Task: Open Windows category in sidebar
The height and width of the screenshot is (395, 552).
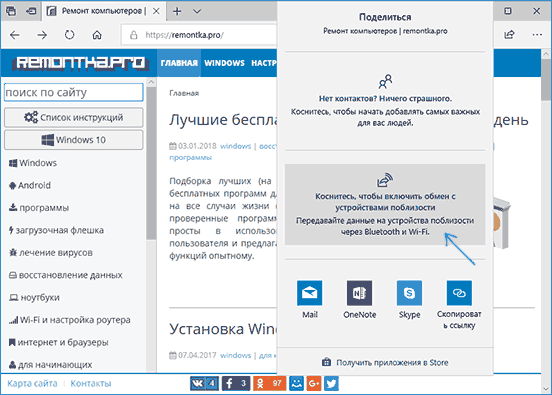Action: pyautogui.click(x=33, y=163)
